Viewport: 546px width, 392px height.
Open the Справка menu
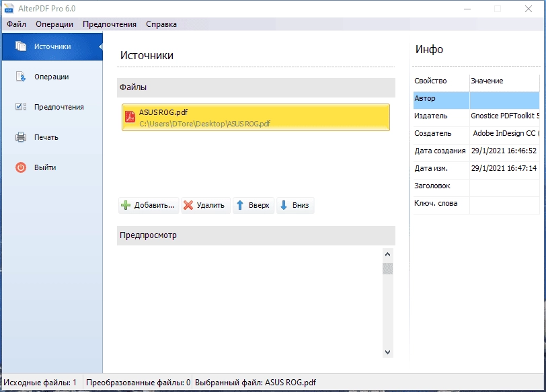point(161,24)
